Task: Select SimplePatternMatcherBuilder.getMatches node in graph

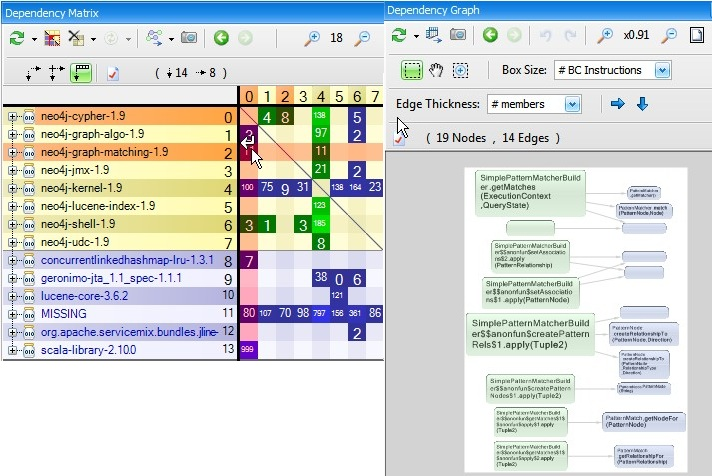Action: 530,193
